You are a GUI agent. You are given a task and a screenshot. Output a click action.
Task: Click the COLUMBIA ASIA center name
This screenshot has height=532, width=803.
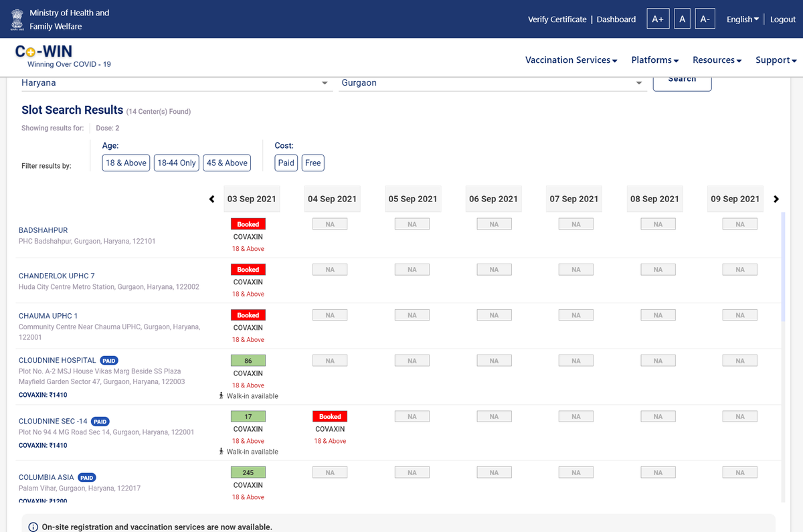[46, 477]
